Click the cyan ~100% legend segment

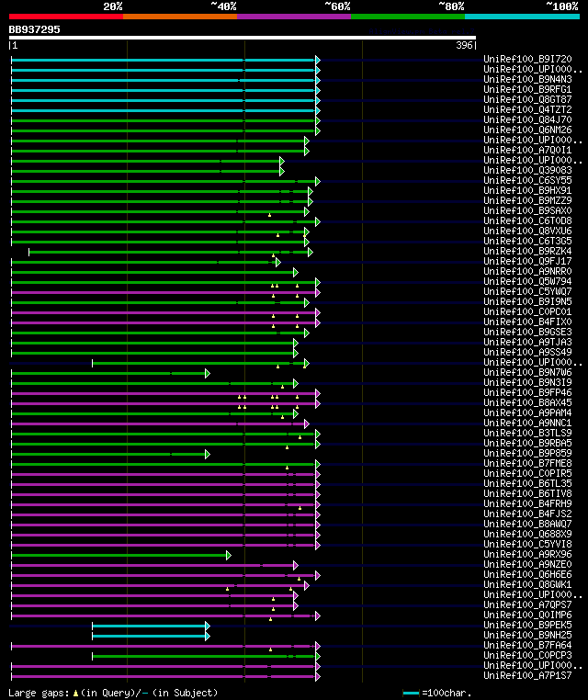coord(522,17)
